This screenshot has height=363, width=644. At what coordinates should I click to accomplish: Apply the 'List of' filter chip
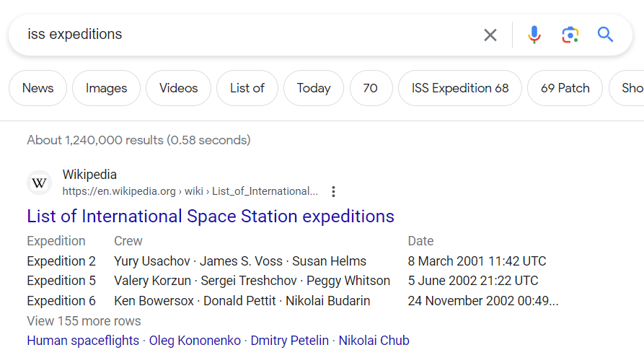[x=247, y=88]
